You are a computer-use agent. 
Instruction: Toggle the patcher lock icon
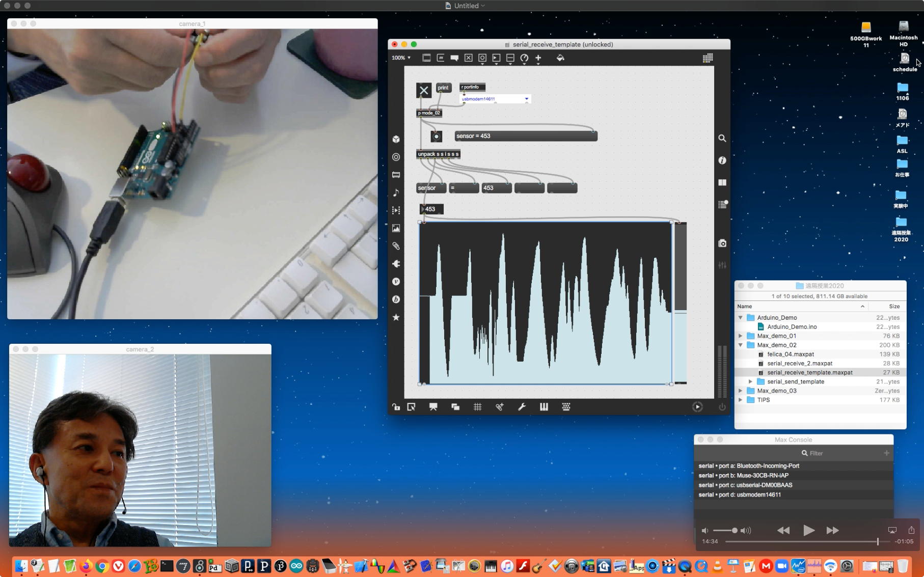396,407
